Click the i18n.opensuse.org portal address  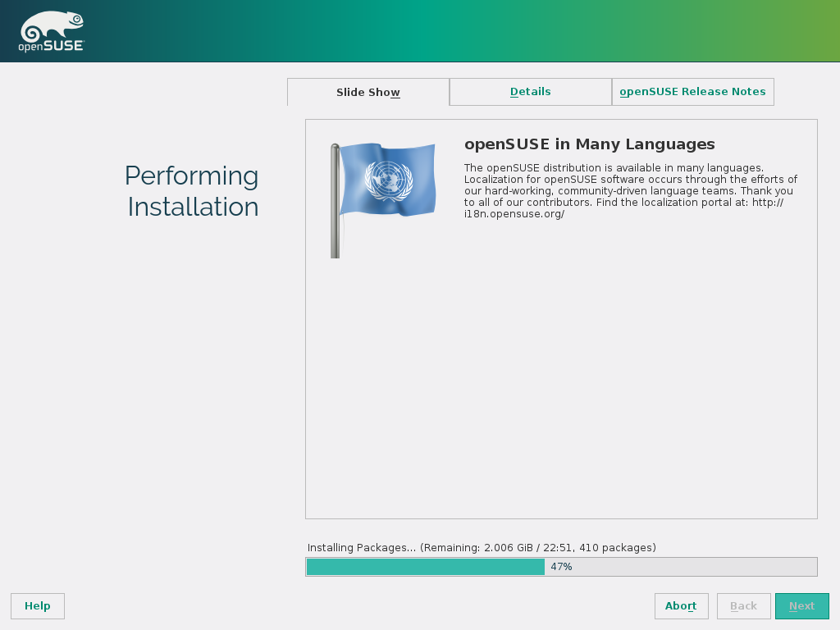click(514, 214)
